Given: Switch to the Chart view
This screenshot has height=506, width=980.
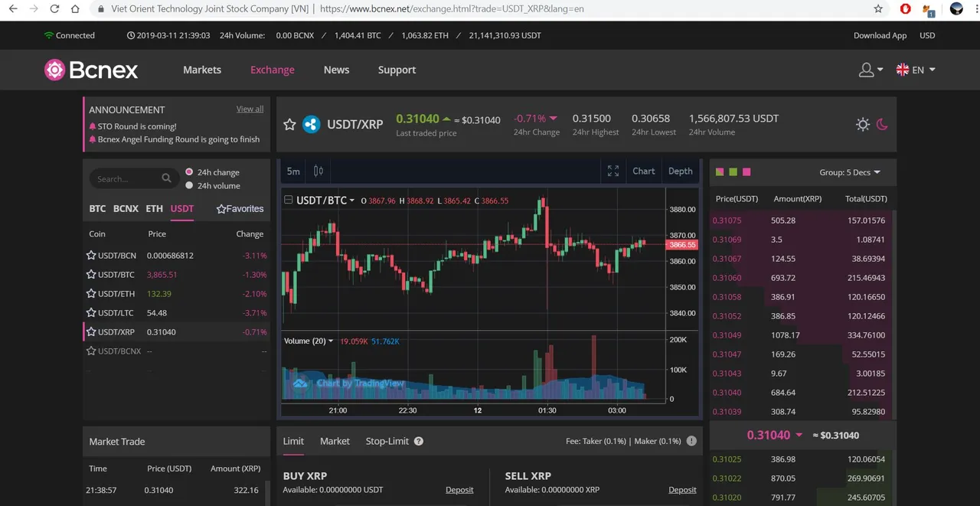Looking at the screenshot, I should (x=643, y=171).
